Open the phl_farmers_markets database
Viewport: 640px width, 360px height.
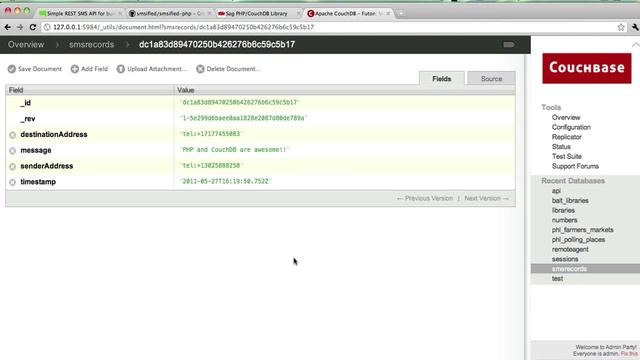[x=582, y=230]
